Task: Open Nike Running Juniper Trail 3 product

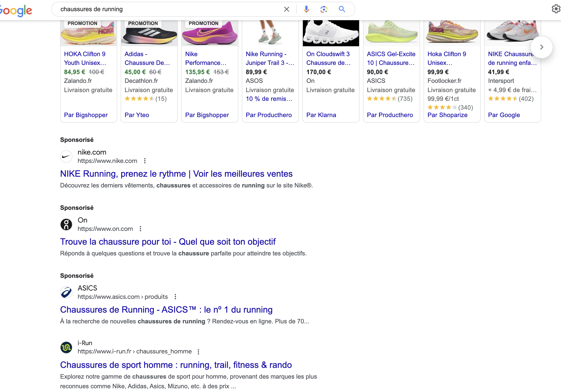Action: [270, 58]
